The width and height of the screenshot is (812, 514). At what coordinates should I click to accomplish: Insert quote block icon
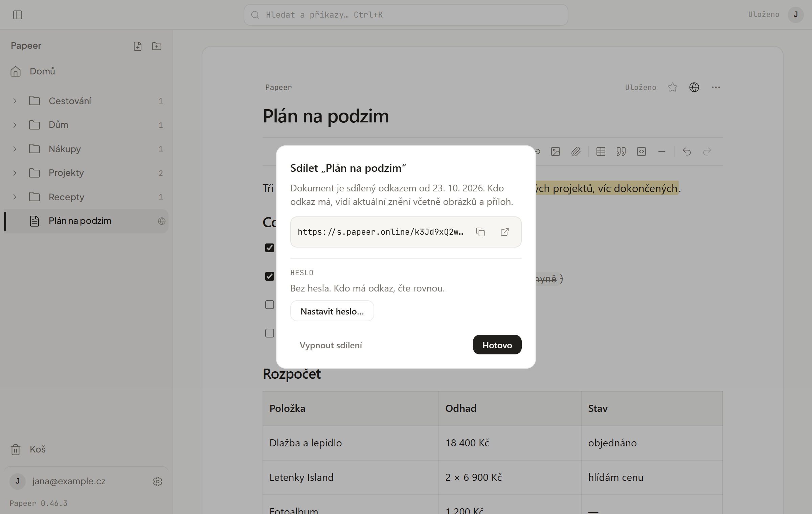click(x=621, y=151)
